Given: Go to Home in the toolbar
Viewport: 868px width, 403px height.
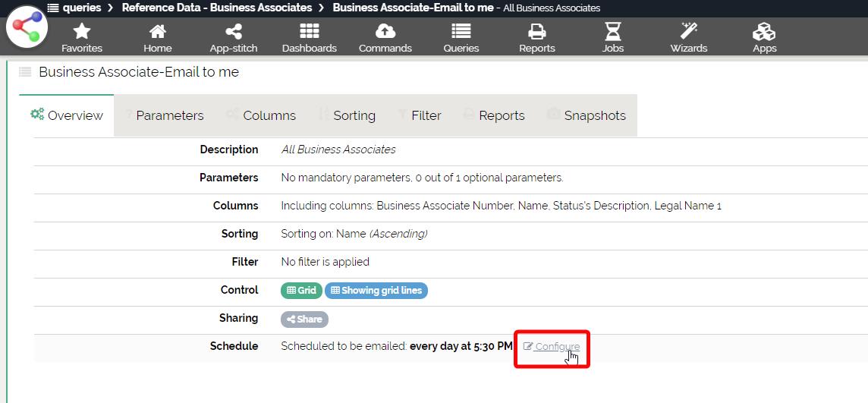Looking at the screenshot, I should point(158,32).
